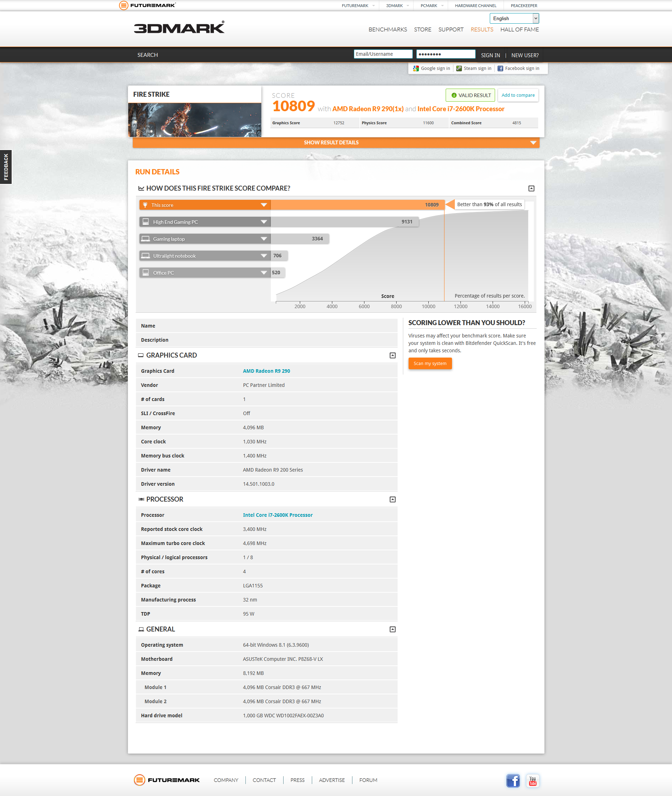
Task: Click Company footer link
Action: point(226,780)
